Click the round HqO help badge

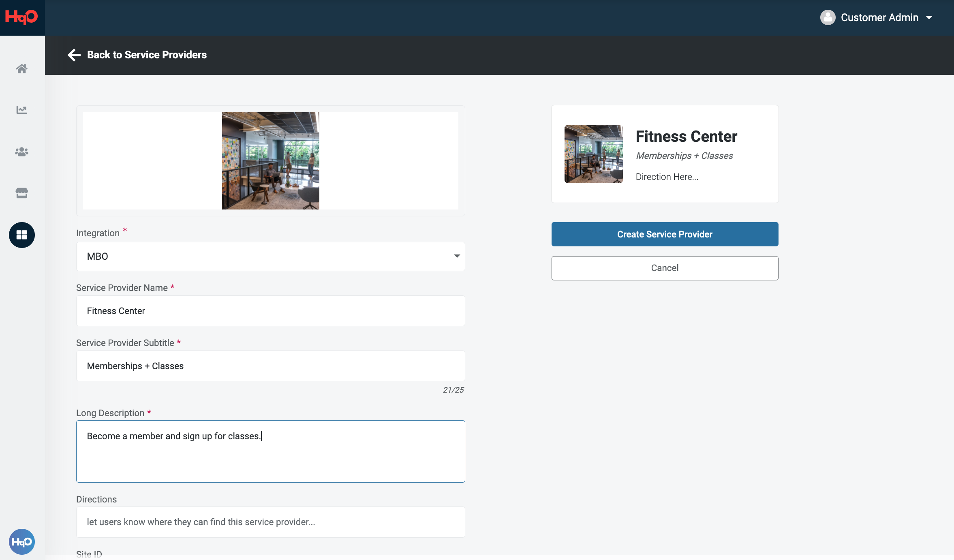click(22, 542)
